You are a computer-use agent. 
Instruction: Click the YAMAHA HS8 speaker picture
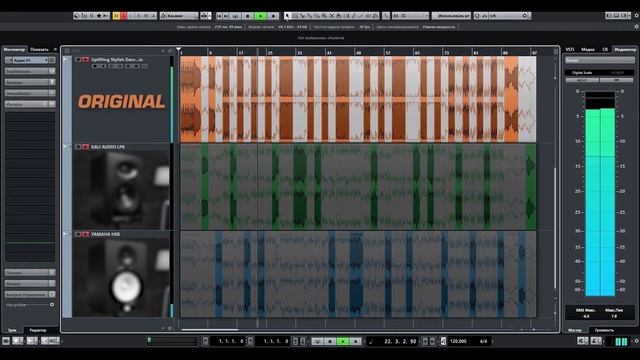[x=121, y=278]
